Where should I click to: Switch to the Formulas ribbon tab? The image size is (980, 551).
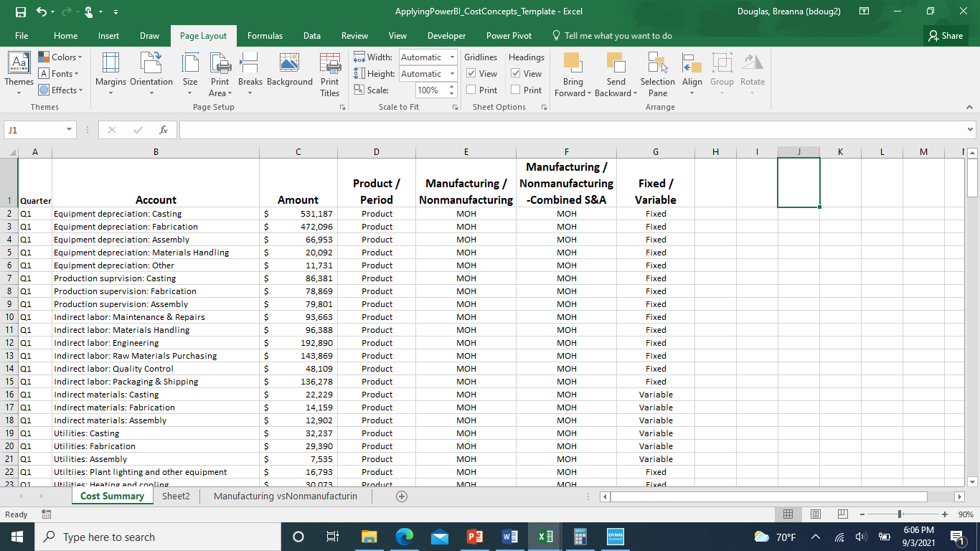coord(265,35)
